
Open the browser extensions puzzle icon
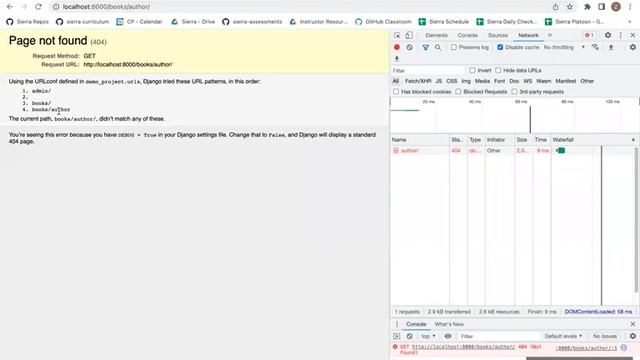click(587, 7)
